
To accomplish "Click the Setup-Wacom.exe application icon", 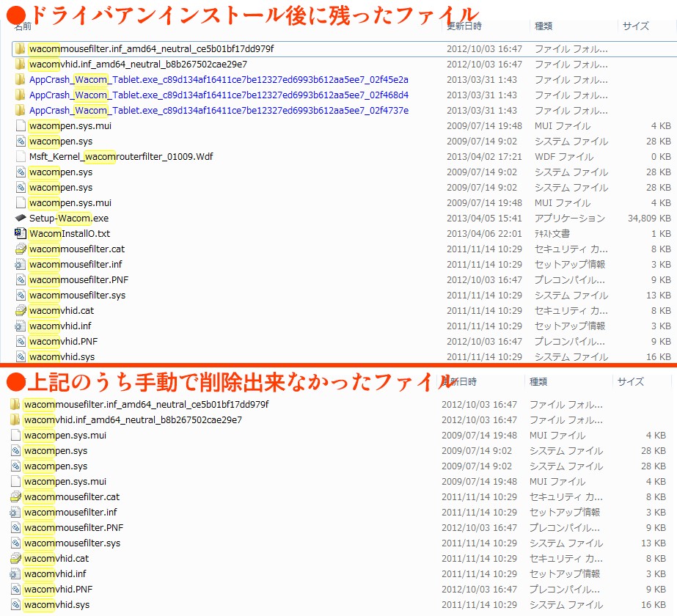I will point(21,218).
